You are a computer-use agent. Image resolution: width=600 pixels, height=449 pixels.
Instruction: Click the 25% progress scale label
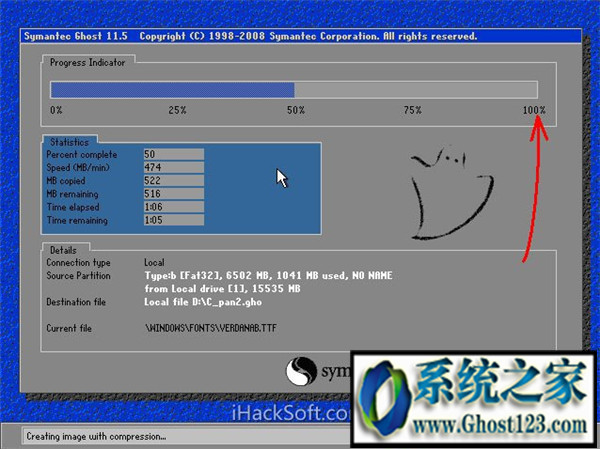click(177, 110)
